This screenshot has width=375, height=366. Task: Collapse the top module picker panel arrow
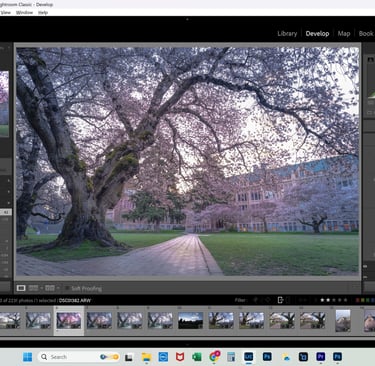pyautogui.click(x=187, y=19)
